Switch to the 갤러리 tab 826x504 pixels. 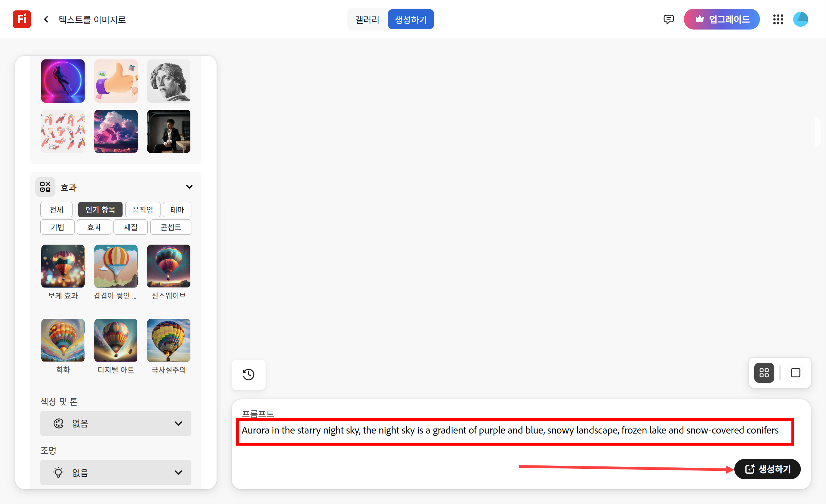367,19
